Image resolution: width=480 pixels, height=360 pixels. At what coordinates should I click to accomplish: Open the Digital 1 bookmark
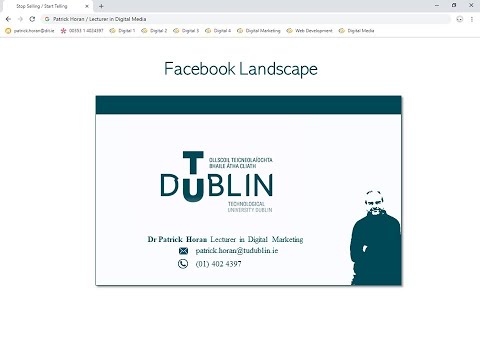pos(123,31)
